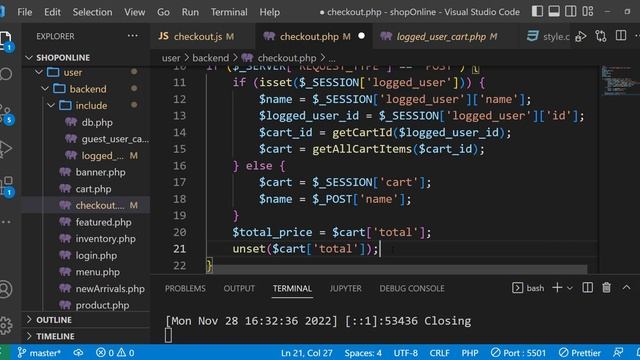The height and width of the screenshot is (360, 640).
Task: Open the Run and Debug view
Action: point(5,149)
